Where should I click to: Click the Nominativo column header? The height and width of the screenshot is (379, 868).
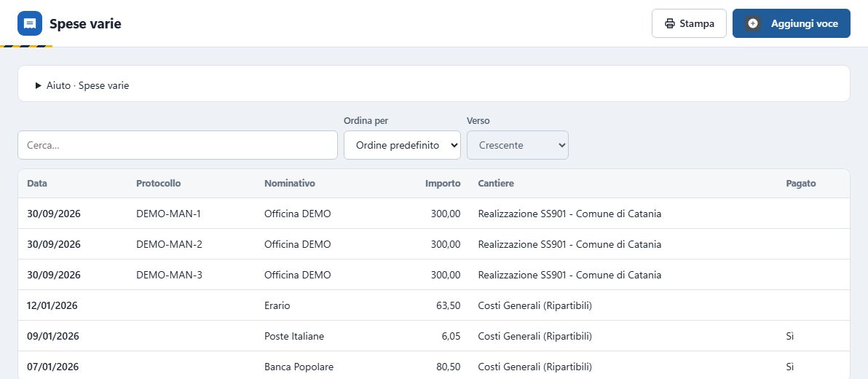290,184
